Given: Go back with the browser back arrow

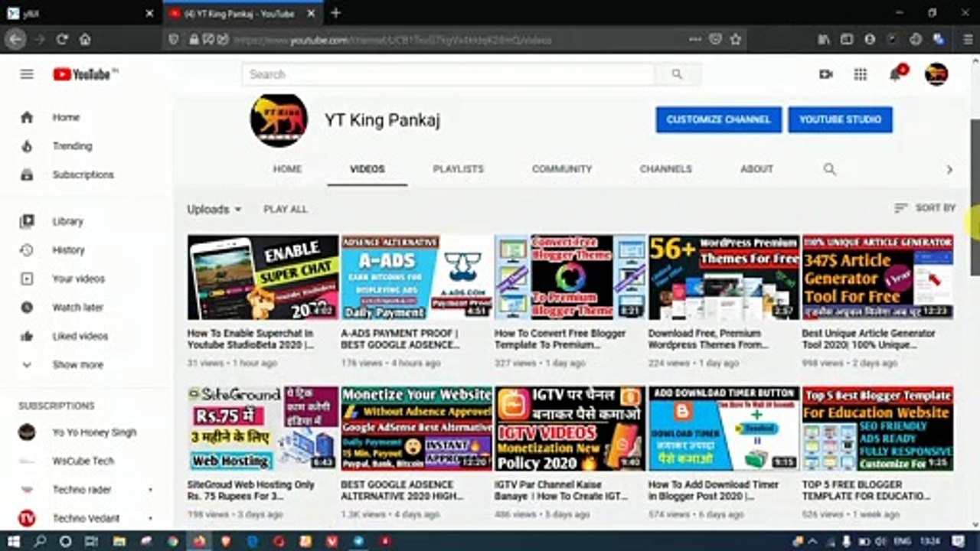Looking at the screenshot, I should 15,39.
